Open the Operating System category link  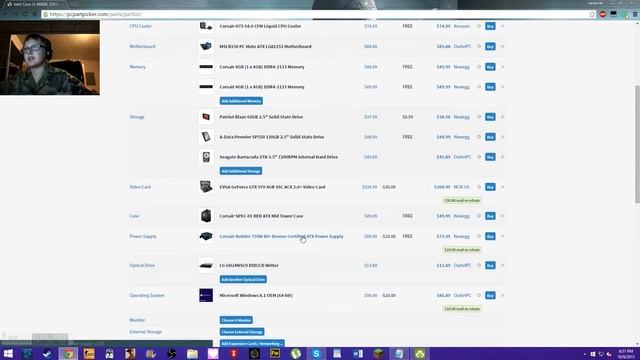point(147,296)
